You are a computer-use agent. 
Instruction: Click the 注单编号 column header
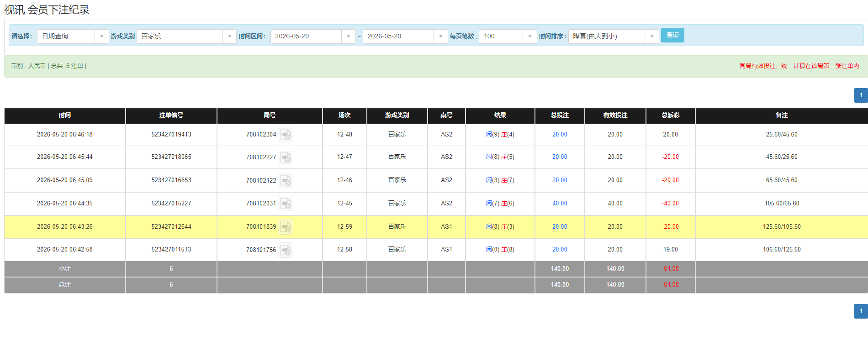[171, 115]
